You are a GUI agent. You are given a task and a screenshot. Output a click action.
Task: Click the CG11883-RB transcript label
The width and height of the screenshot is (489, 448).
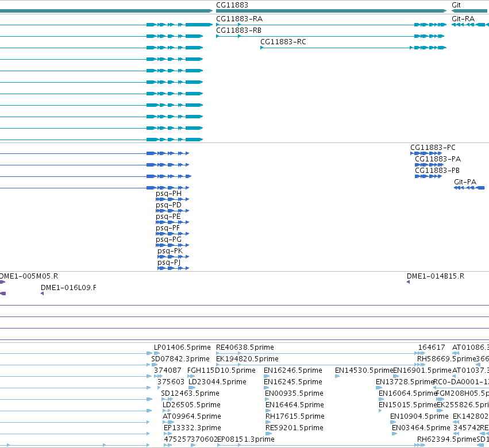pyautogui.click(x=238, y=30)
